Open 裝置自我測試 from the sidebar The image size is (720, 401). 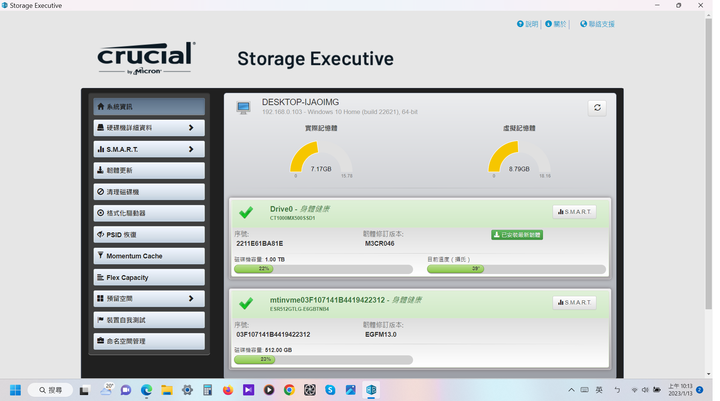[x=149, y=320]
